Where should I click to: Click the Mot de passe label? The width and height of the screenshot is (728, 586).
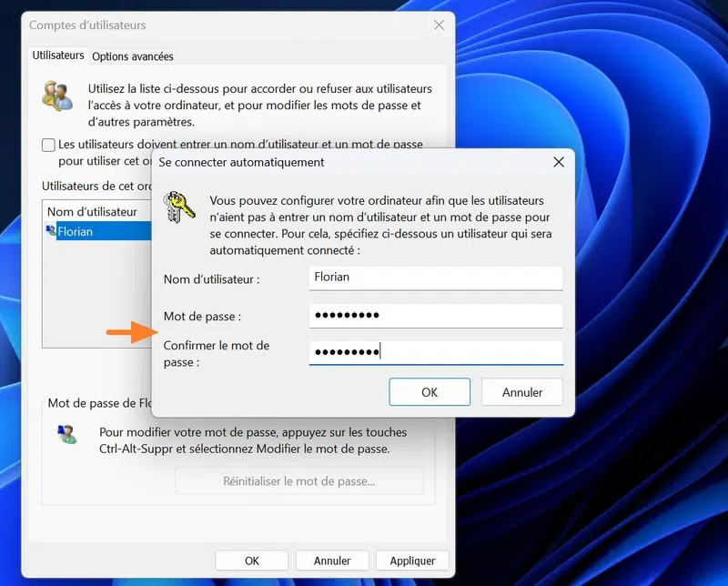(202, 317)
